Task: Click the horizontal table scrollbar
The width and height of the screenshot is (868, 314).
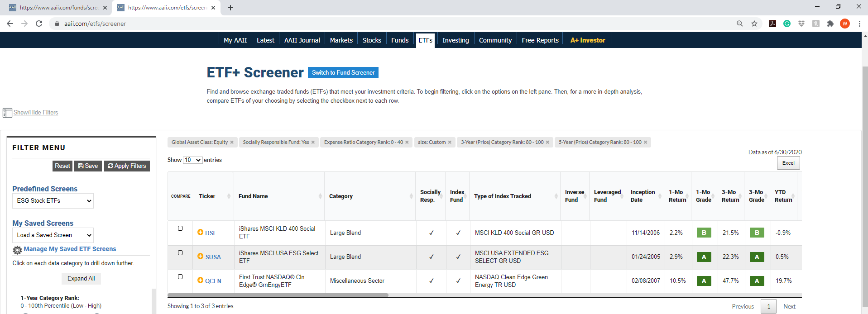Action: (278, 295)
